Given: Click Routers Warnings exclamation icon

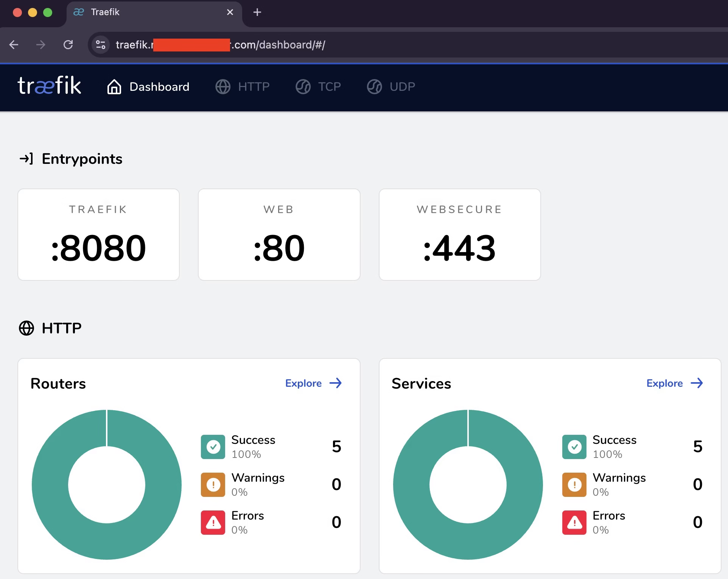Looking at the screenshot, I should click(213, 485).
